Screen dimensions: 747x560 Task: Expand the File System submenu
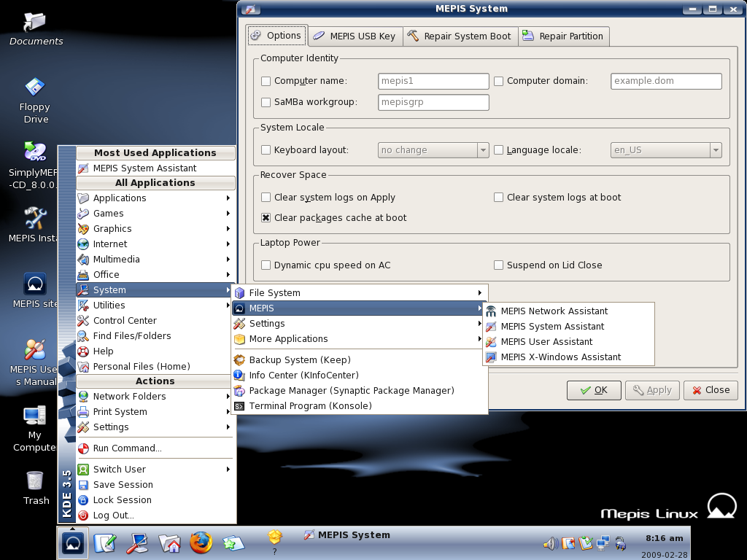click(359, 293)
